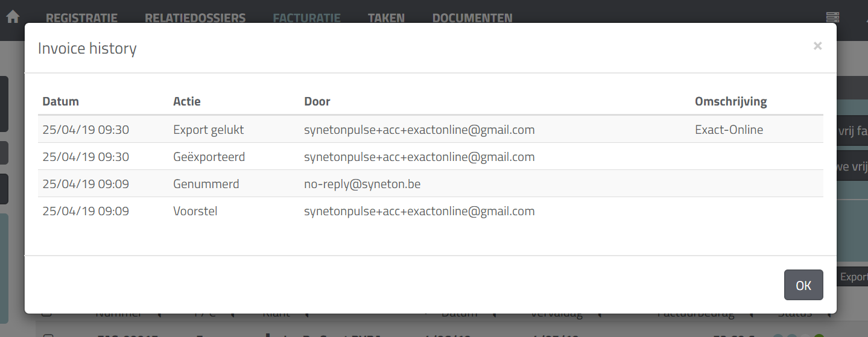
Task: Click the server list icon at top right
Action: coord(833,17)
